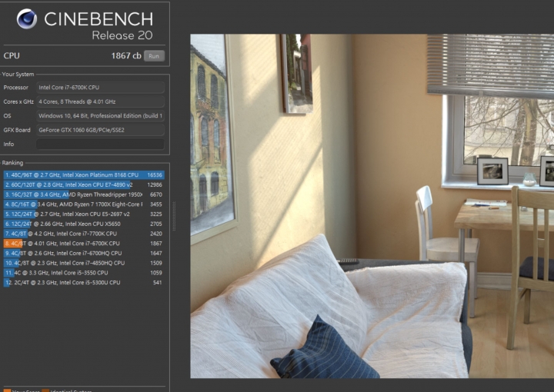Select ranking row Intel Xeon CPU E5-2697 v2
Viewport: 554px width, 392px height.
[84, 214]
